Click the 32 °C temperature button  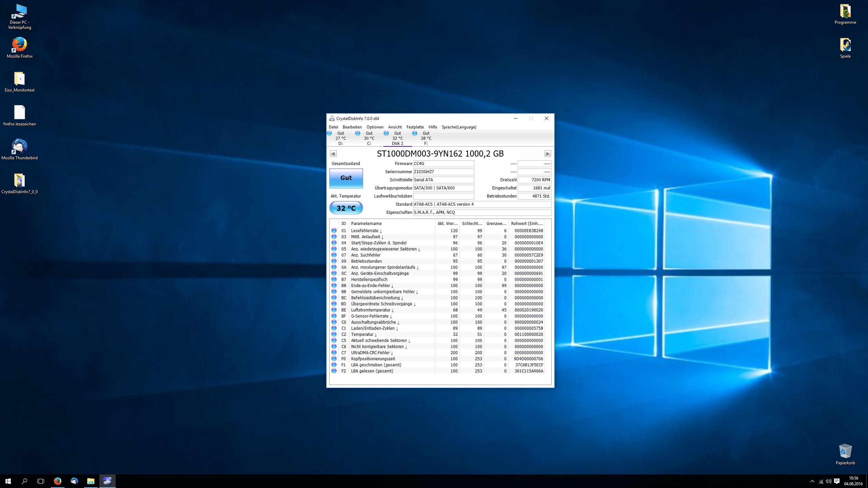pos(346,208)
